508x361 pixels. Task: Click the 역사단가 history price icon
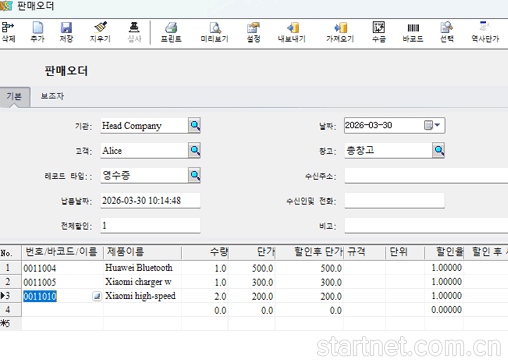coord(485,28)
